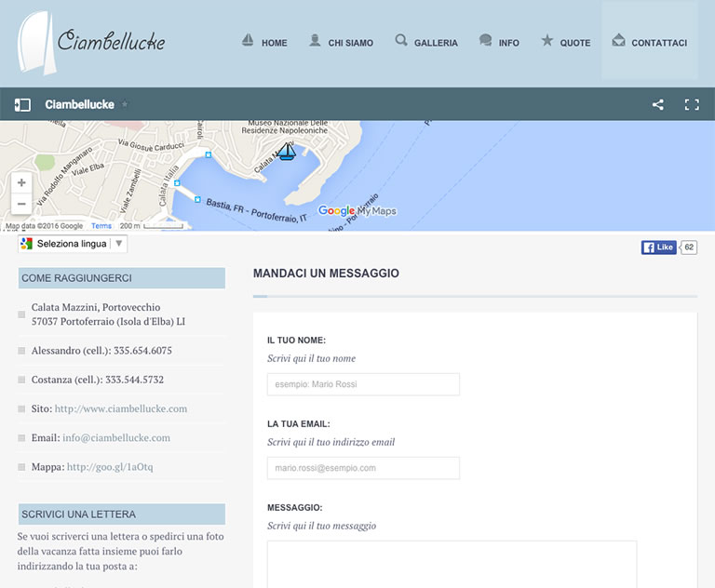Click the MESSAGGIO label
This screenshot has height=588, width=715.
tap(294, 507)
